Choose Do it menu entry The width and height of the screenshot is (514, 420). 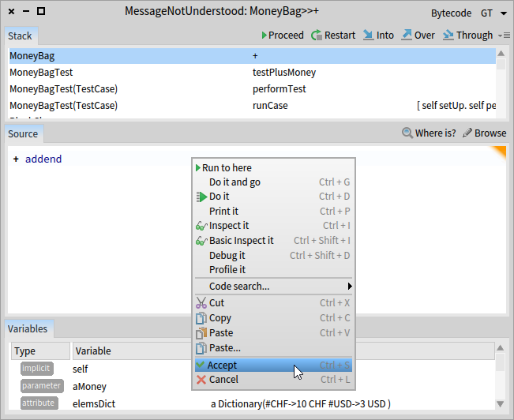pyautogui.click(x=273, y=197)
